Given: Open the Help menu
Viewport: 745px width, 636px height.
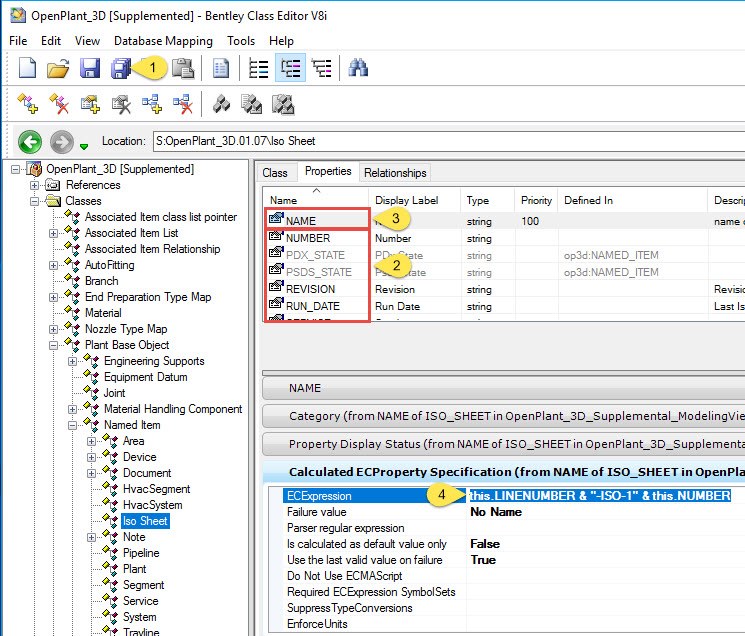Looking at the screenshot, I should [281, 41].
